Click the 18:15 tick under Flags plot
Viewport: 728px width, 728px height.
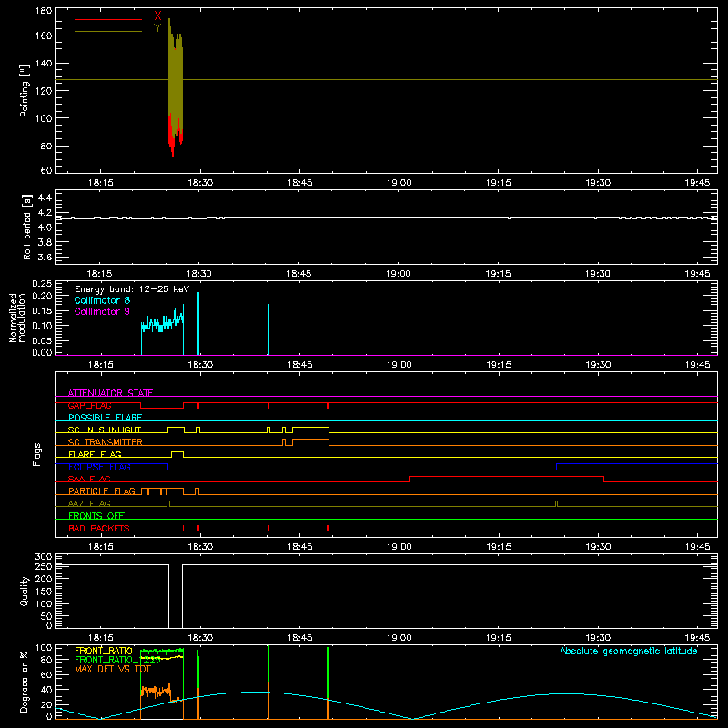click(x=101, y=547)
